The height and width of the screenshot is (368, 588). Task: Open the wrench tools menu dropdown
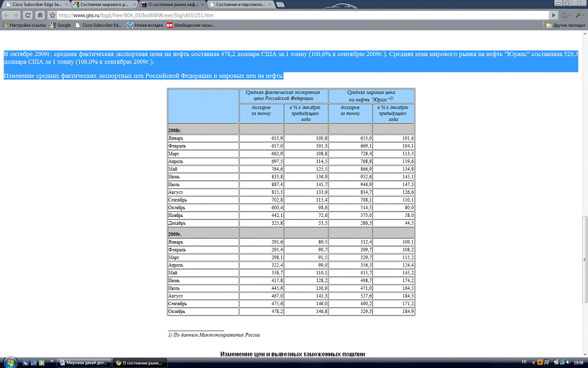pyautogui.click(x=580, y=15)
